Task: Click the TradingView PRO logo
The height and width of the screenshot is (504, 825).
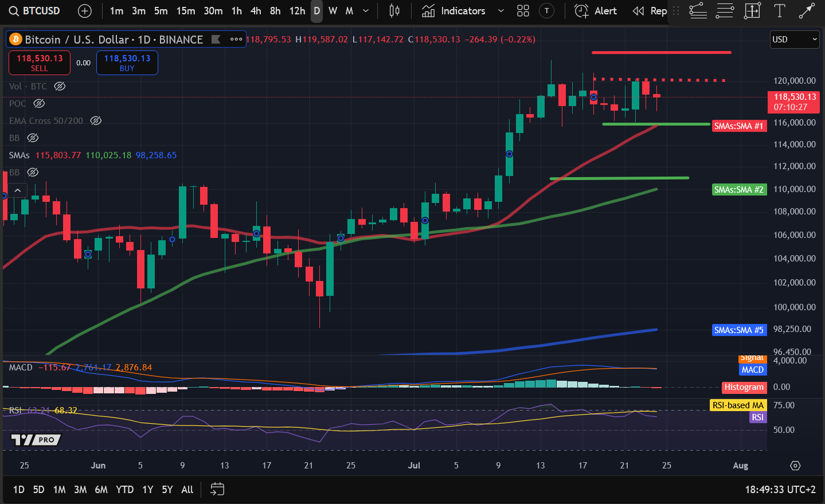Action: 36,440
